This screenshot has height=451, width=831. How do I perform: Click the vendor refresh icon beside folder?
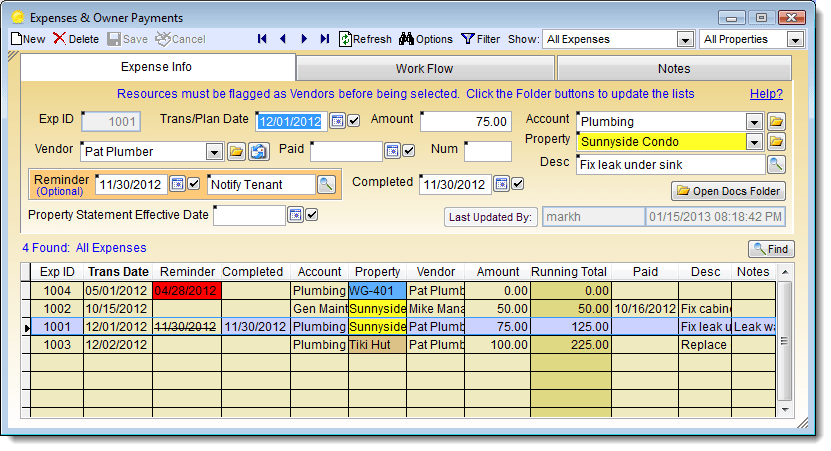[x=259, y=152]
